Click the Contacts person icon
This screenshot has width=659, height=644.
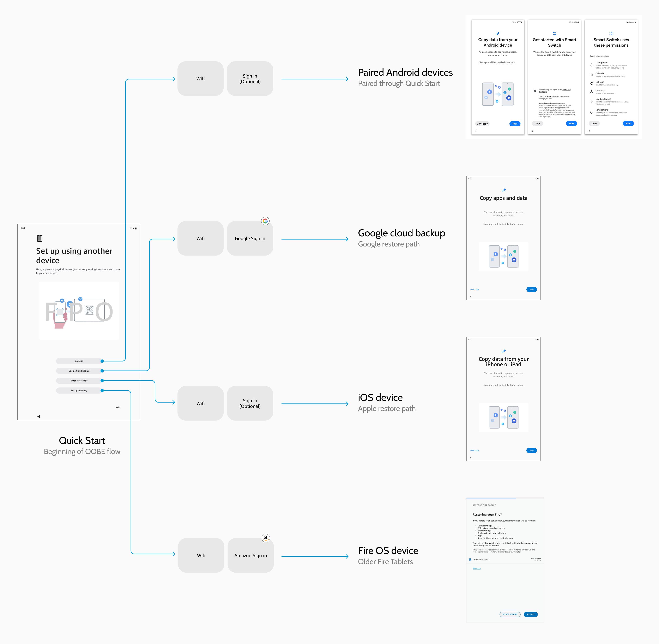[x=591, y=92]
